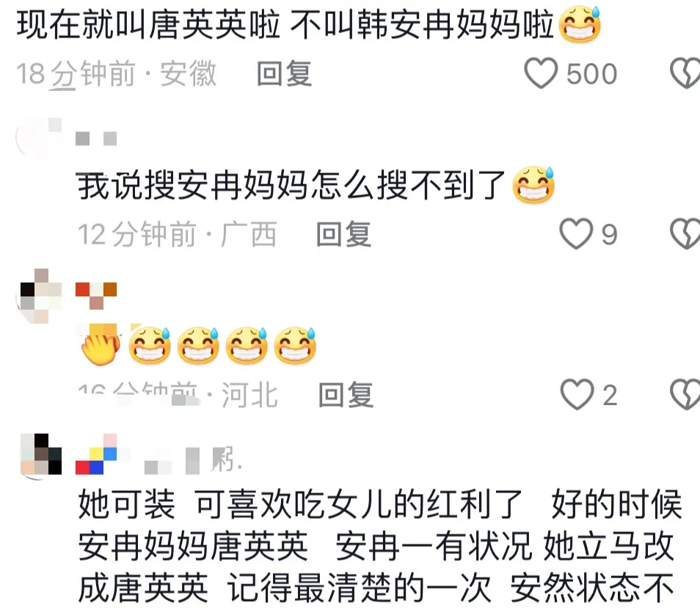Like the comment with 500 likes

coord(541,73)
